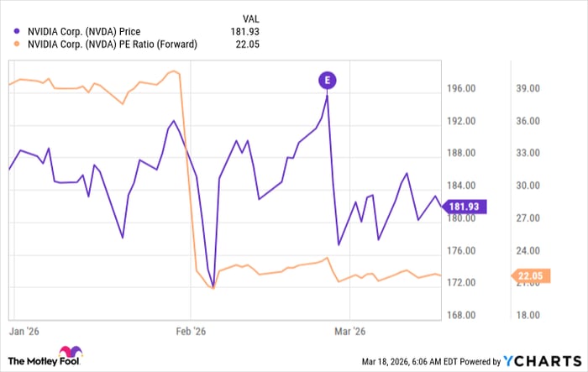
Task: Select the "NVIDIA Corp. (NVDA) PE Ratio (Forward)" legend label
Action: (x=111, y=45)
